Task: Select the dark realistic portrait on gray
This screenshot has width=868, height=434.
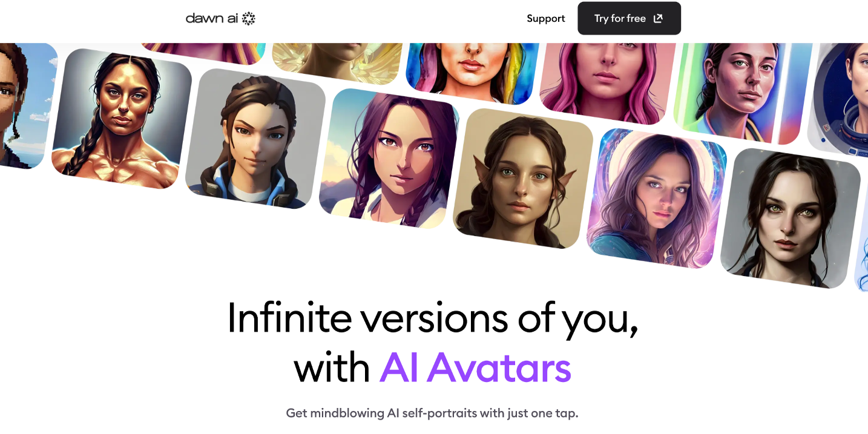Action: pos(791,219)
